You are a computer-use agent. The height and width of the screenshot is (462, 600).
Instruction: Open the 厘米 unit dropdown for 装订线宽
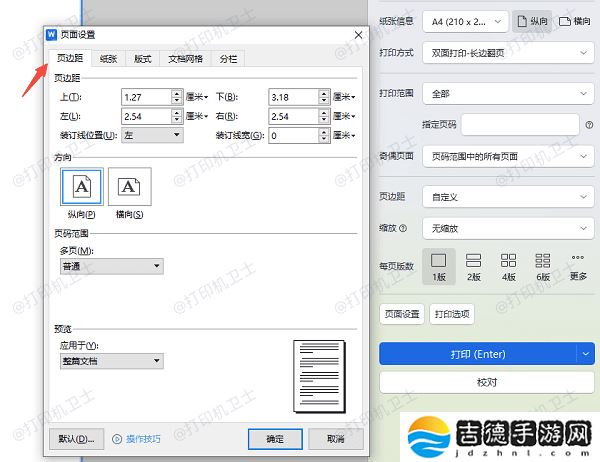[344, 135]
